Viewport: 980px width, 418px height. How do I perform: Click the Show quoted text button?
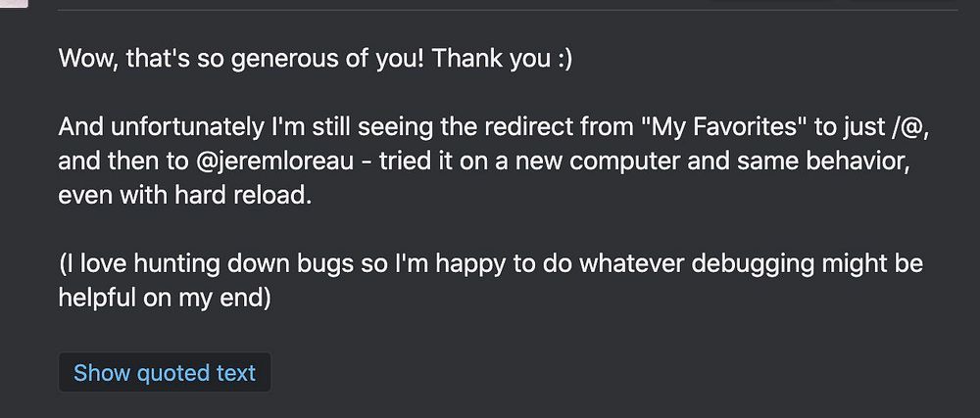point(164,373)
